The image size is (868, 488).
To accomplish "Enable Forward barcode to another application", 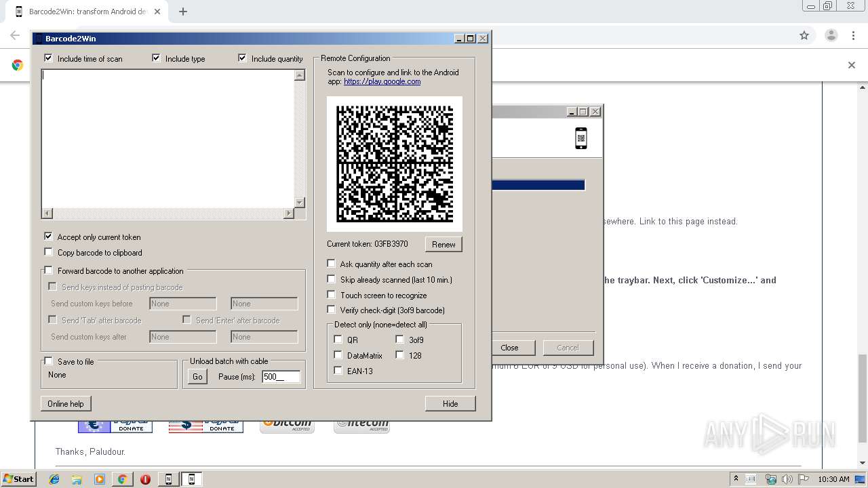I will pyautogui.click(x=48, y=270).
